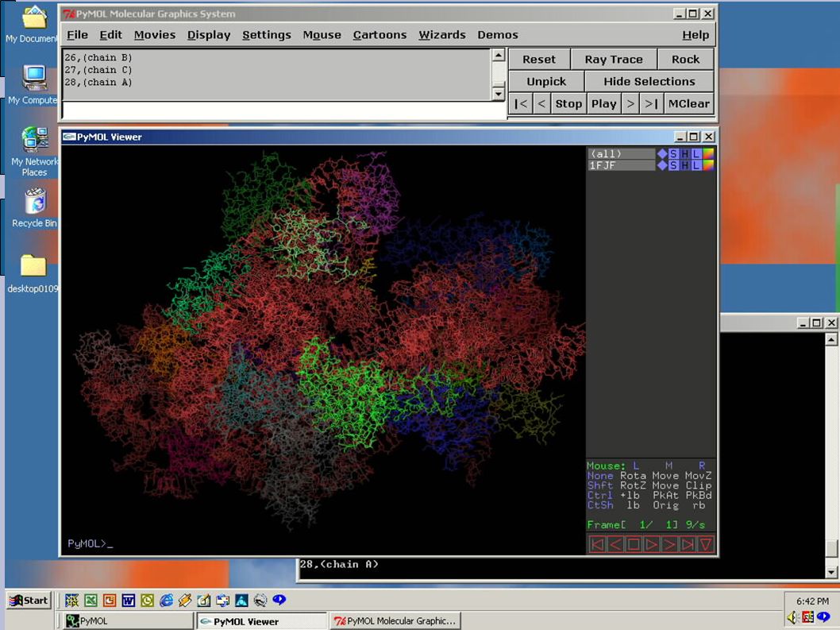Open the Label (L) menu for 1FJF
Screen dimensions: 840x630
(x=696, y=166)
